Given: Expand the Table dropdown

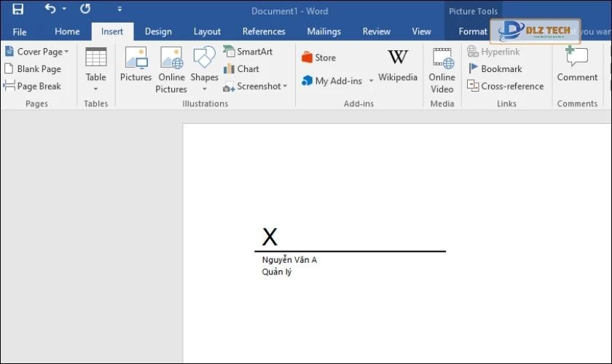Looking at the screenshot, I should click(95, 89).
